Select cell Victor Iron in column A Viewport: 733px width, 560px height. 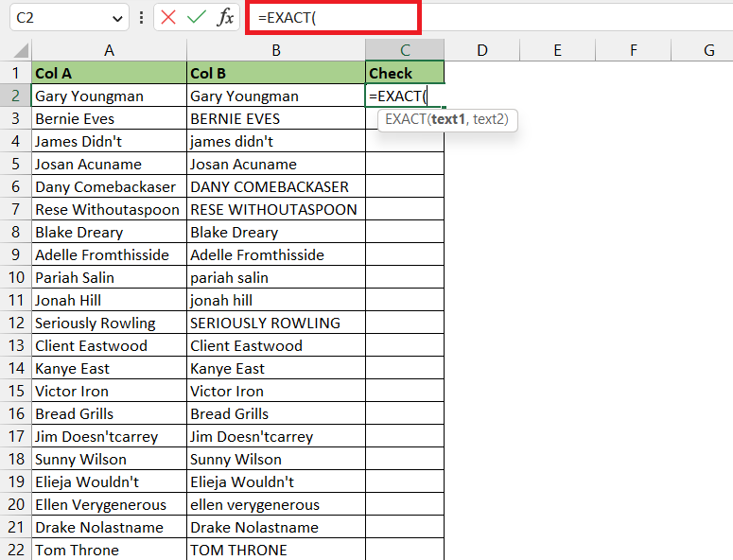[x=109, y=391]
